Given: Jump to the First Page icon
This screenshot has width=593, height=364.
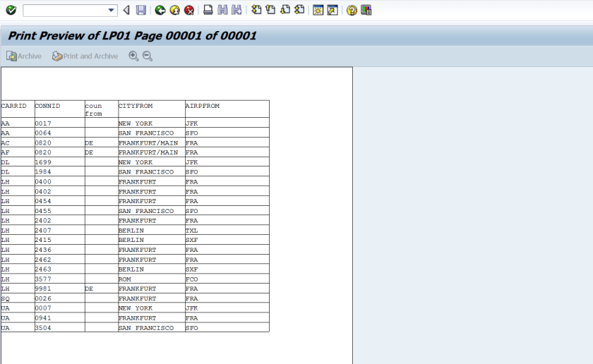Looking at the screenshot, I should click(x=256, y=10).
